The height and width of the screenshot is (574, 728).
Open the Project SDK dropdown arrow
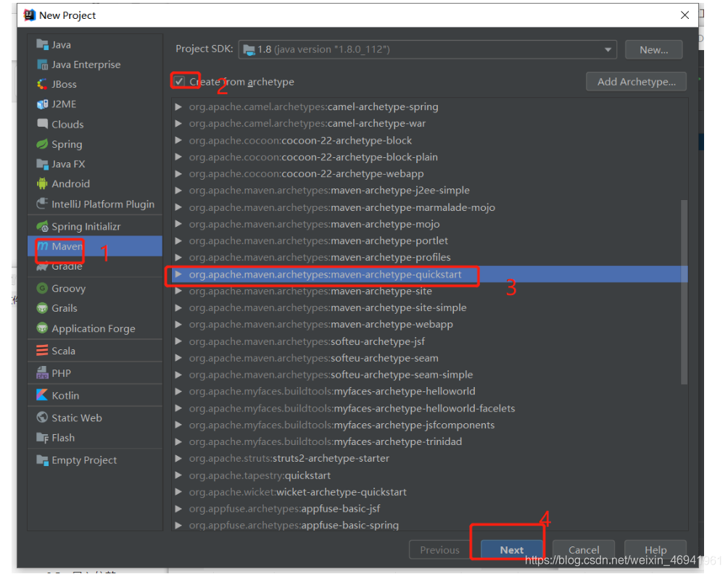click(608, 50)
